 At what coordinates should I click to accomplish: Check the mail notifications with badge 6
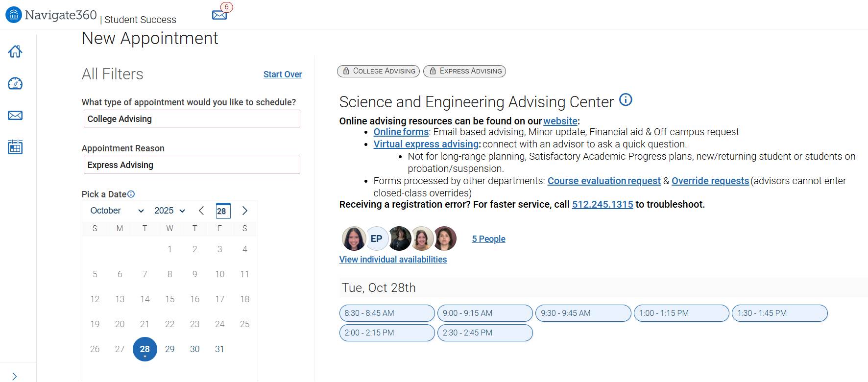coord(220,15)
